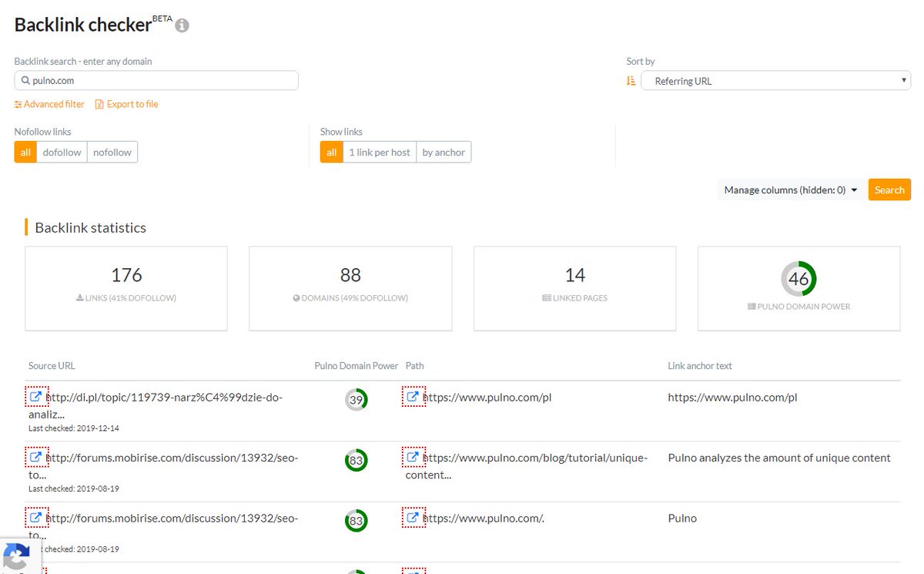Viewport: 924px width, 574px height.
Task: Click the Pulno domain power 46 gauge
Action: (x=798, y=279)
